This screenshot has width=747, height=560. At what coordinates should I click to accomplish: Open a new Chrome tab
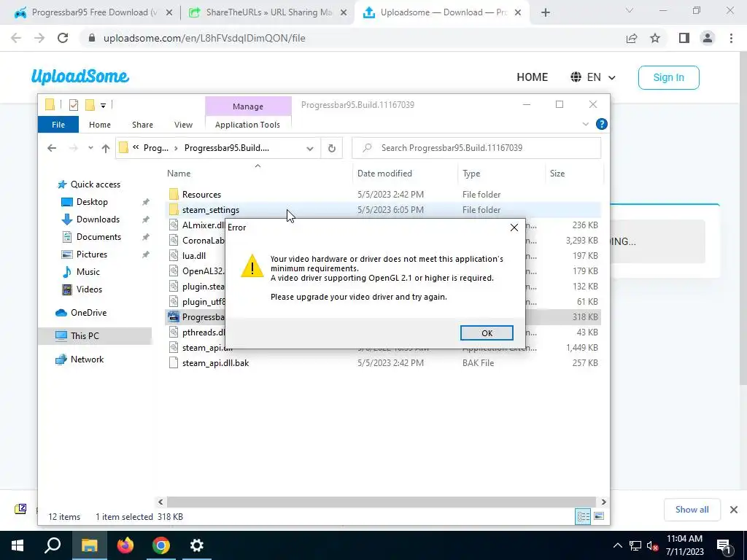546,12
